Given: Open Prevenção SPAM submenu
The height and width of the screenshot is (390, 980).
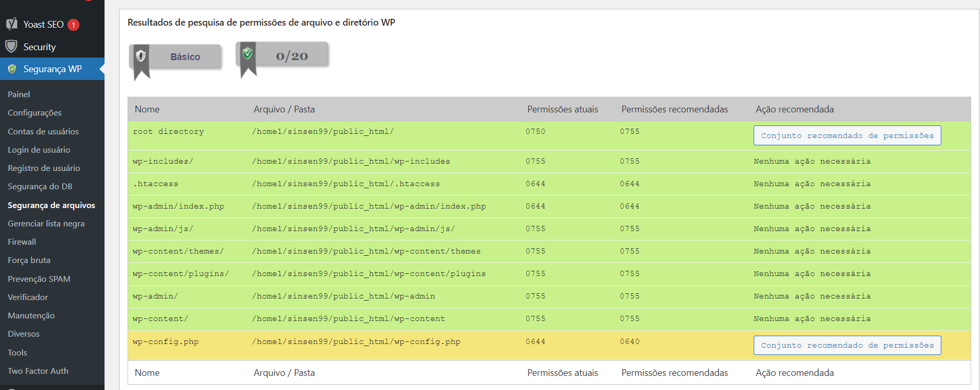Looking at the screenshot, I should tap(39, 279).
